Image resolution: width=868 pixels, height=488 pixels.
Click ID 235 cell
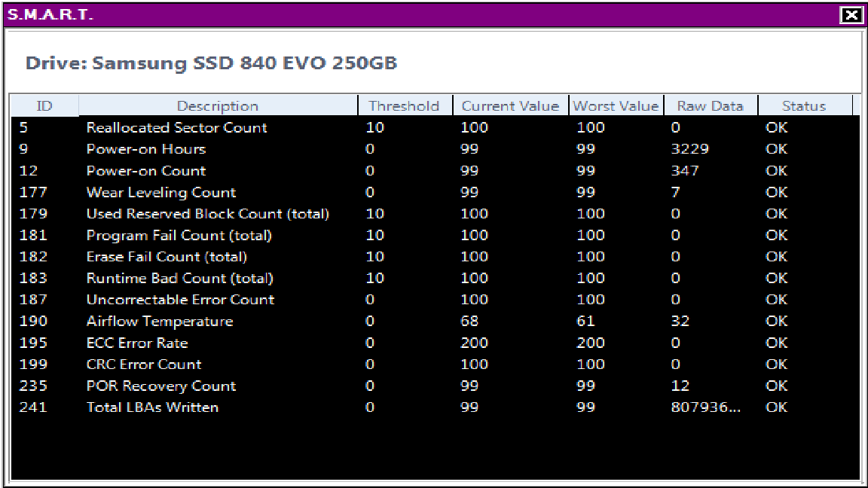[33, 386]
